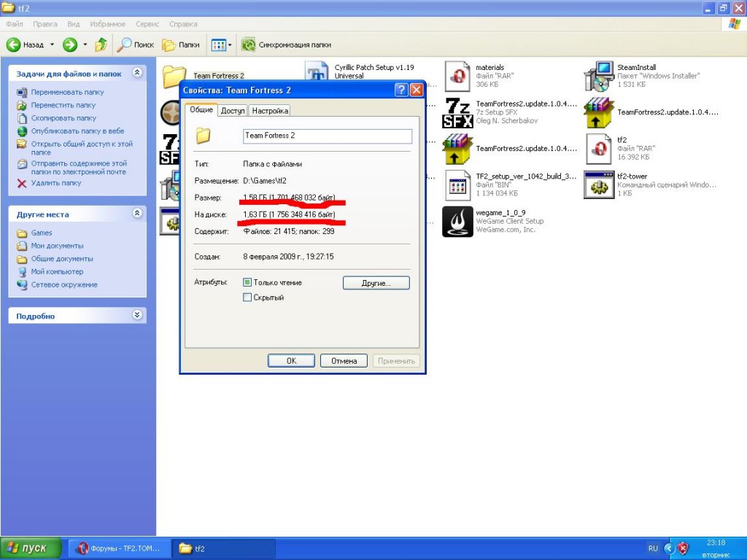The width and height of the screenshot is (747, 560).
Task: Launch Синхронизация папки folder sync
Action: pyautogui.click(x=286, y=44)
